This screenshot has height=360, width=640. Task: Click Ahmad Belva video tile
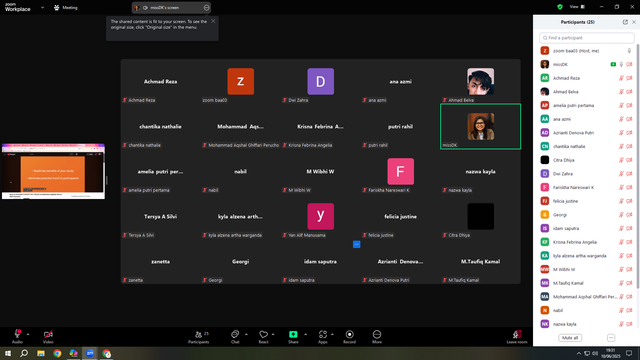point(480,82)
